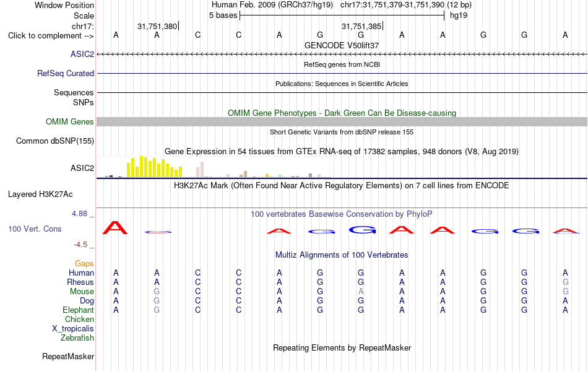The width and height of the screenshot is (588, 371).
Task: Click the ASIC2 gene arrow line
Action: click(x=342, y=55)
